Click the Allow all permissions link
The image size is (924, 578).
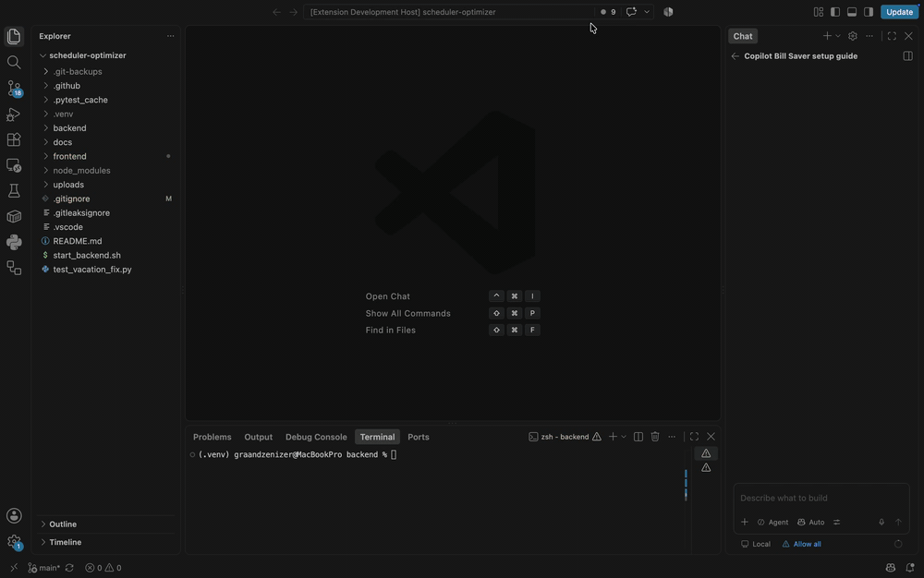[801, 544]
